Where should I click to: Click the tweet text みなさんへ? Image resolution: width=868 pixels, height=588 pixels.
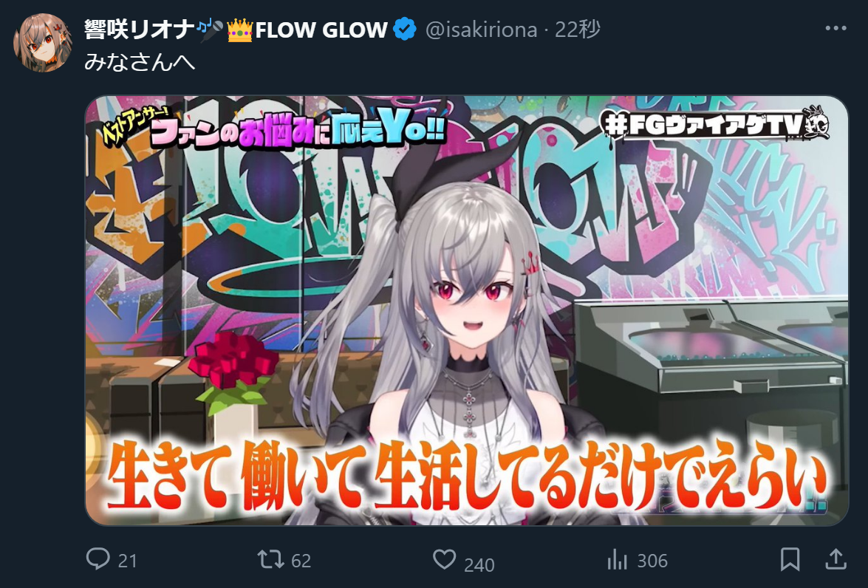pos(140,61)
